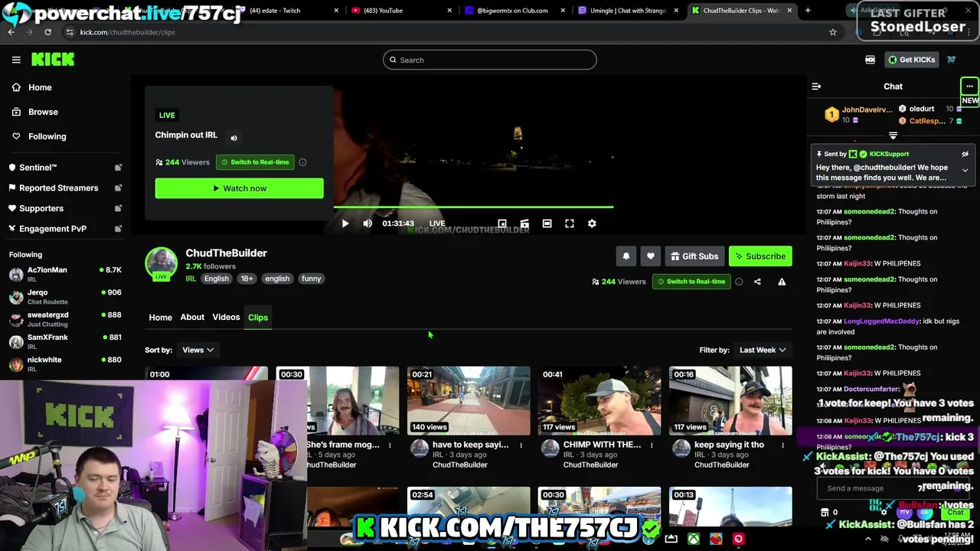Open the profile avatar menu beside Get KICKs
Viewport: 980px width, 551px height.
pyautogui.click(x=951, y=60)
